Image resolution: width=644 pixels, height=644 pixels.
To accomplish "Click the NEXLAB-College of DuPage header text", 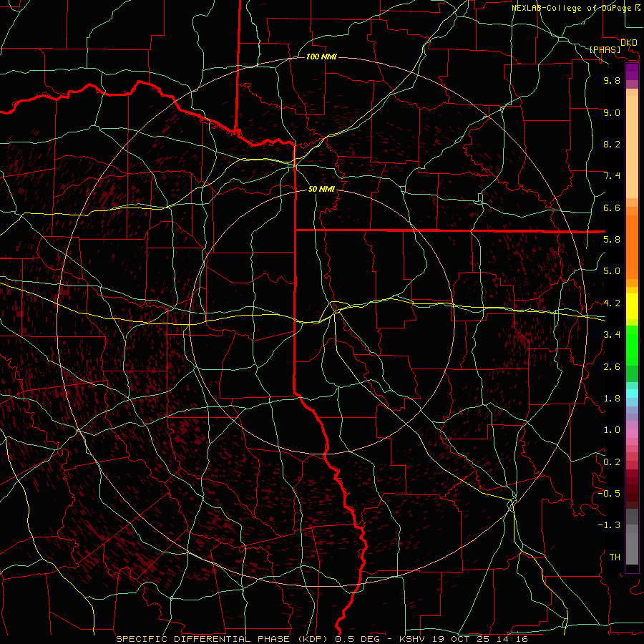I will click(572, 8).
